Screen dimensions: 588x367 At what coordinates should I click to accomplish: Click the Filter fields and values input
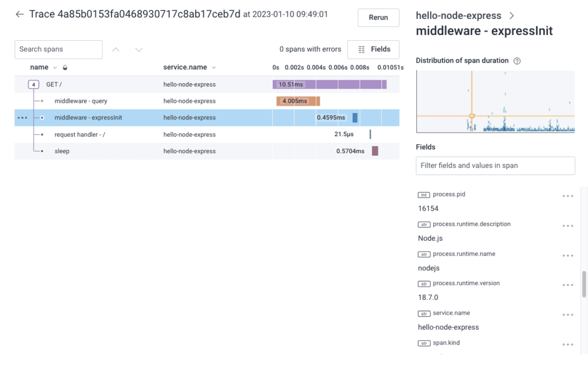point(495,165)
